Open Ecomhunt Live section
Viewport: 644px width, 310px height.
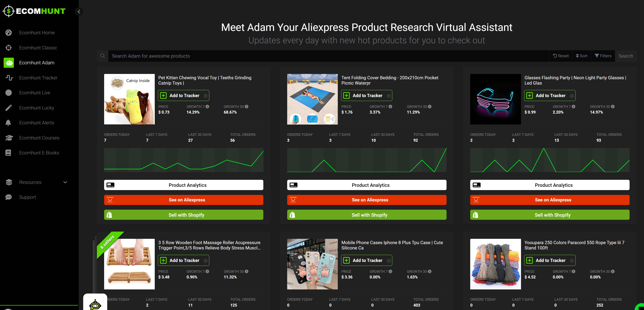[x=35, y=92]
